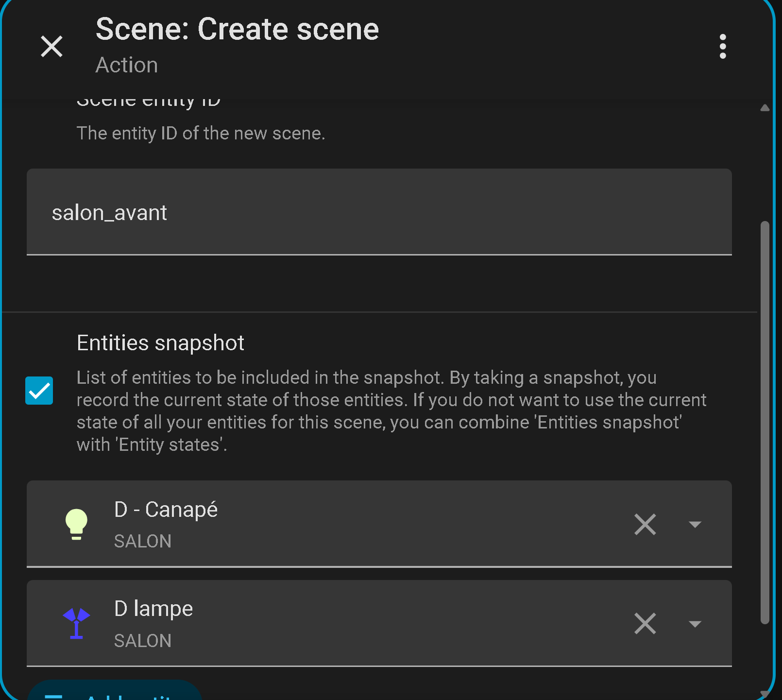Select the D - Canapé entity name text
The width and height of the screenshot is (782, 700).
pyautogui.click(x=166, y=510)
